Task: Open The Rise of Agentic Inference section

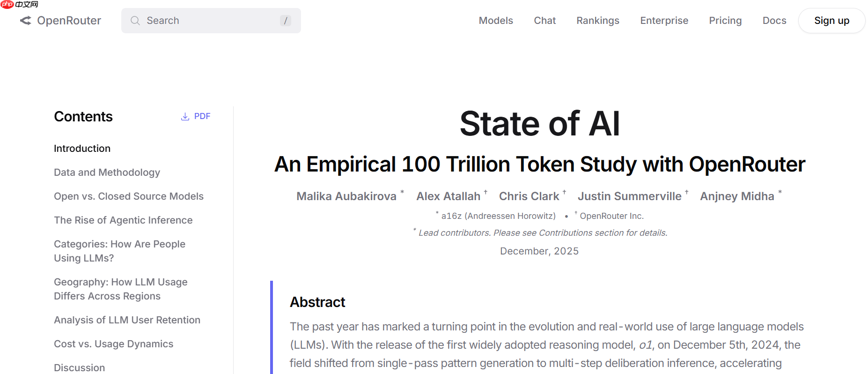Action: (123, 220)
